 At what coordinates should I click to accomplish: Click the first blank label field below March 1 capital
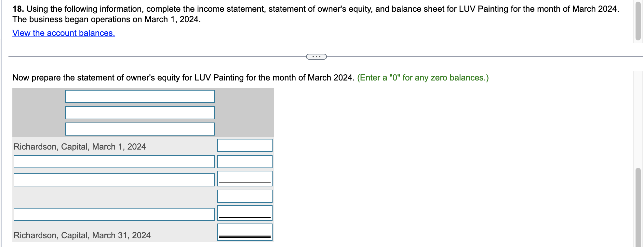point(114,162)
